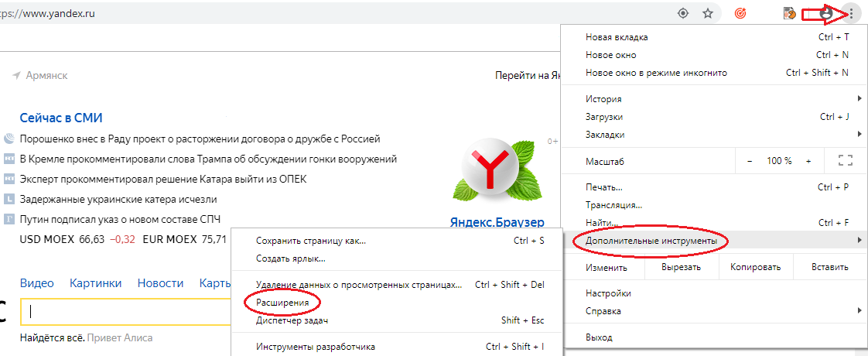The height and width of the screenshot is (356, 868).
Task: Click the Yandex search input field
Action: pyautogui.click(x=125, y=312)
